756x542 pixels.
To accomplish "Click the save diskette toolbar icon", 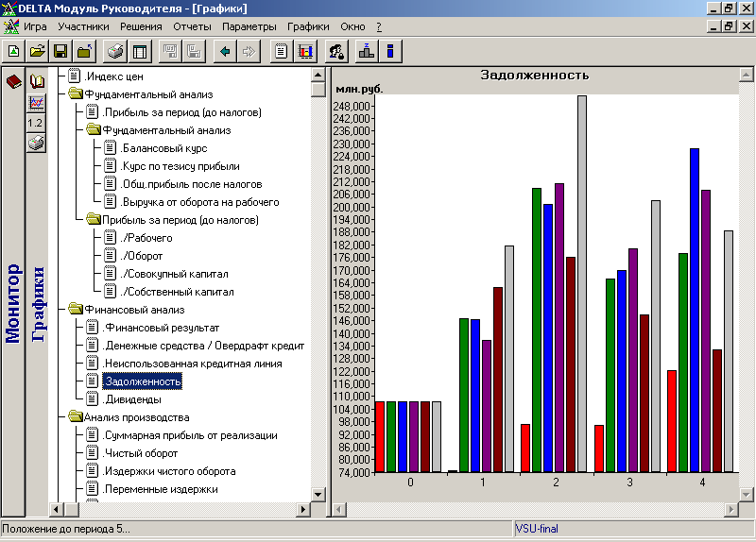I will pyautogui.click(x=60, y=51).
